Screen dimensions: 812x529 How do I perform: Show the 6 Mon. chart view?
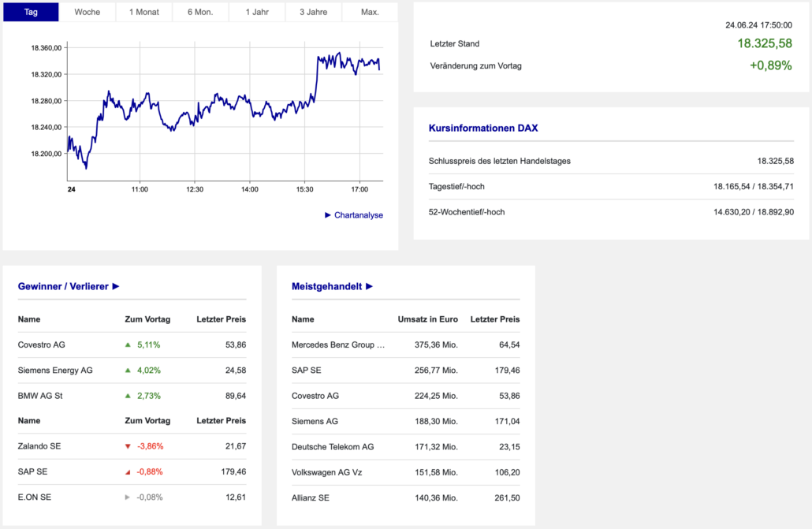pyautogui.click(x=200, y=12)
